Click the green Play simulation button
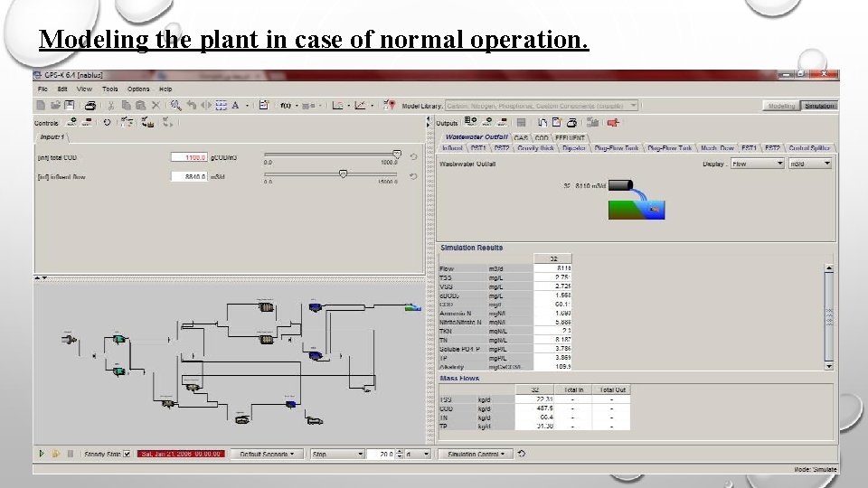Viewport: 868px width, 488px height. pyautogui.click(x=42, y=454)
